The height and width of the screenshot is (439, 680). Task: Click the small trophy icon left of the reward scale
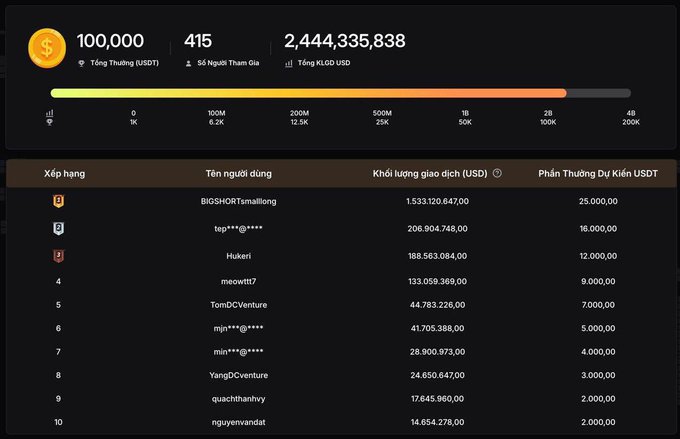[x=49, y=122]
